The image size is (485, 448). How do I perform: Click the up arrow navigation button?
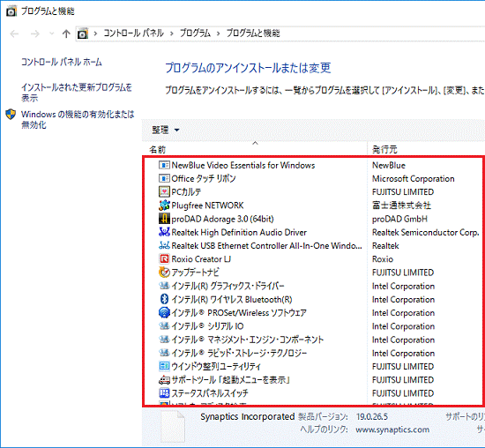click(66, 34)
